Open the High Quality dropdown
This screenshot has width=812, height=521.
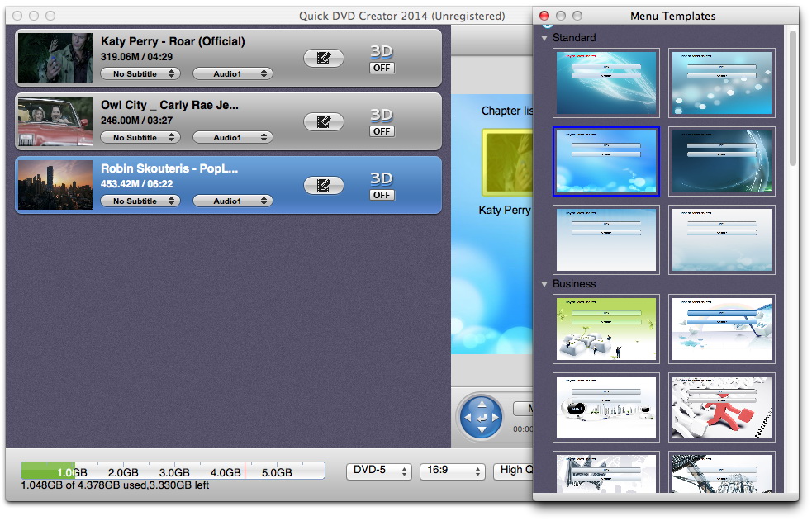coord(514,471)
